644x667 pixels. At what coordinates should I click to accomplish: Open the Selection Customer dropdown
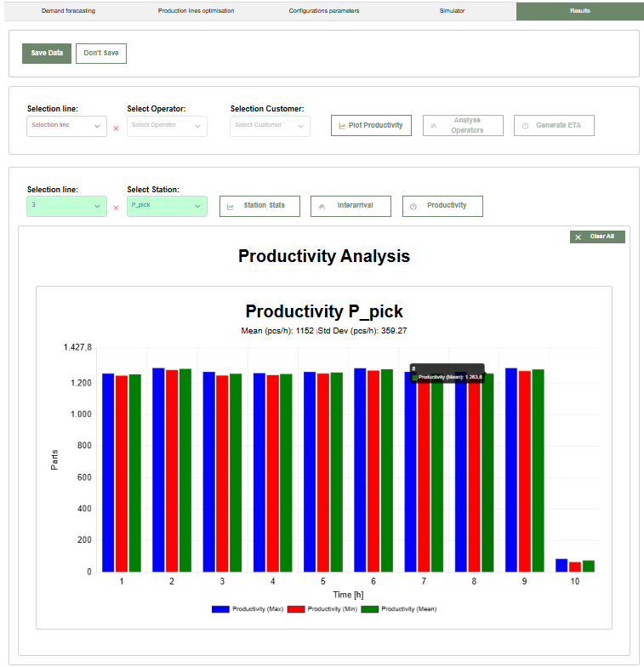271,126
